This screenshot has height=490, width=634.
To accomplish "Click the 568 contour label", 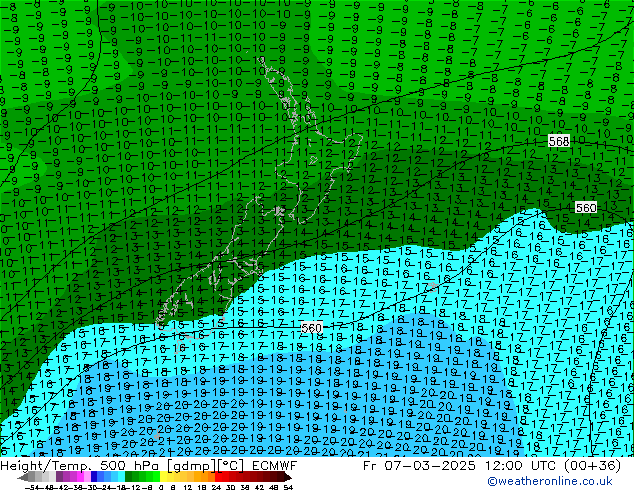I will pos(559,141).
